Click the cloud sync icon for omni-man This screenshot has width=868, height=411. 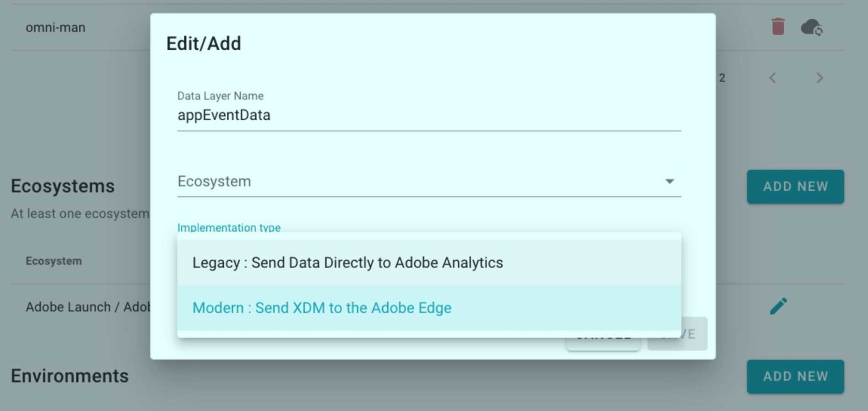pyautogui.click(x=811, y=27)
